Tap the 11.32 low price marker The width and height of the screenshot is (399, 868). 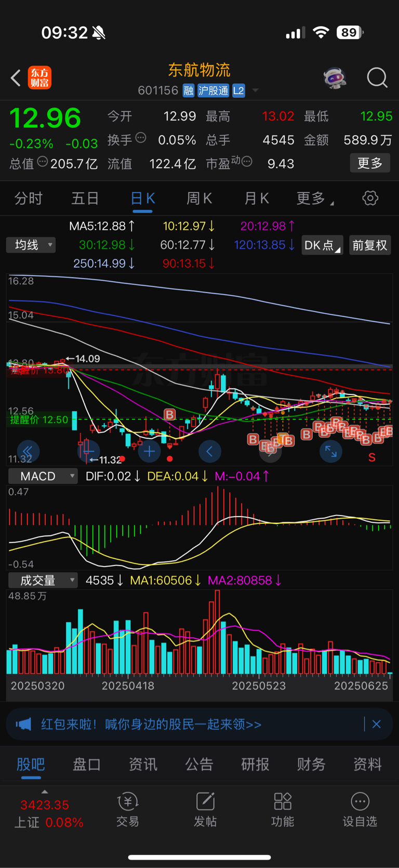(x=105, y=459)
